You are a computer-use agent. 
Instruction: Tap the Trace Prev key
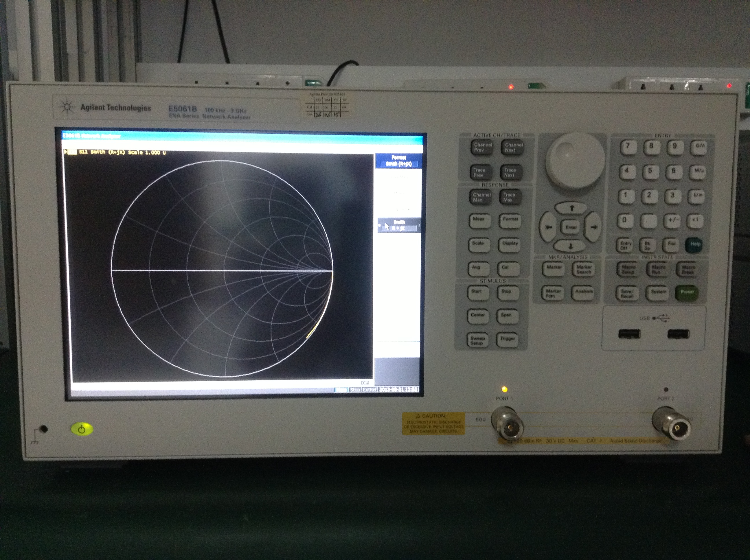click(x=481, y=173)
